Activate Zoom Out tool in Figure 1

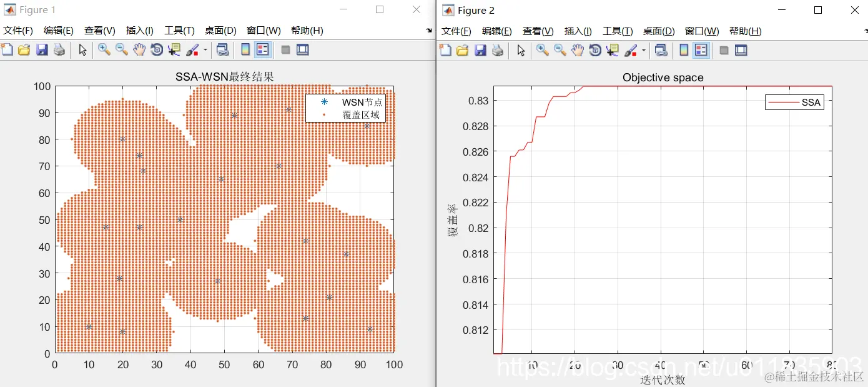121,50
